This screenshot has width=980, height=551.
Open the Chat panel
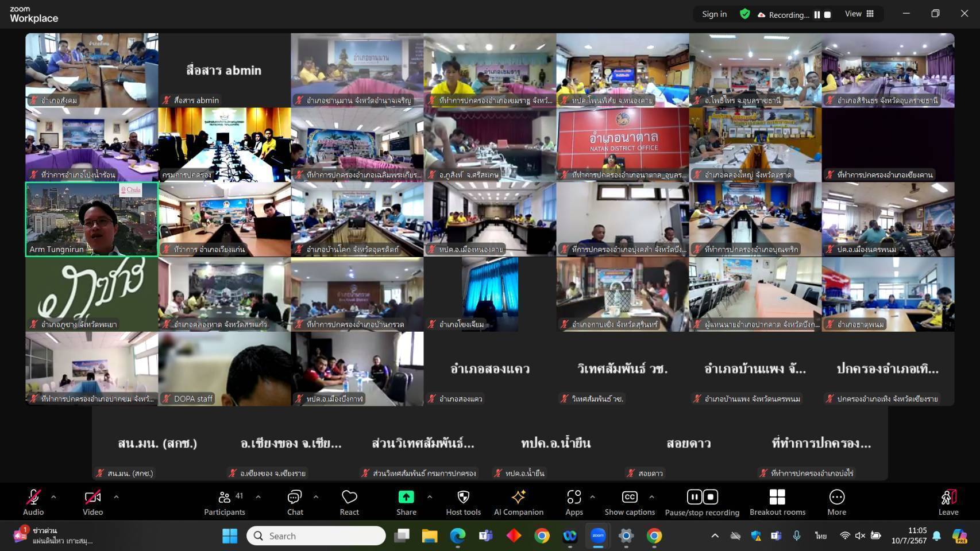295,502
